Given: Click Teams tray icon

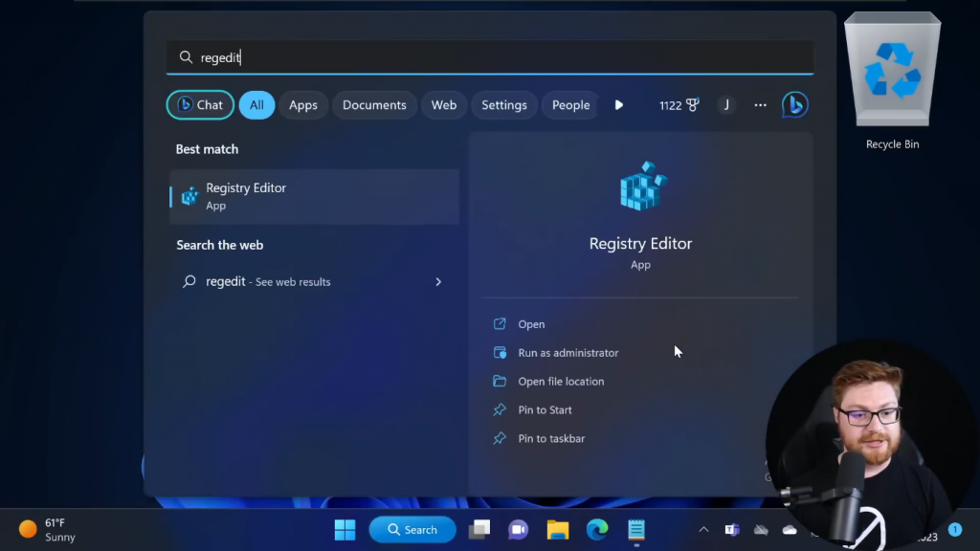Looking at the screenshot, I should pos(732,530).
